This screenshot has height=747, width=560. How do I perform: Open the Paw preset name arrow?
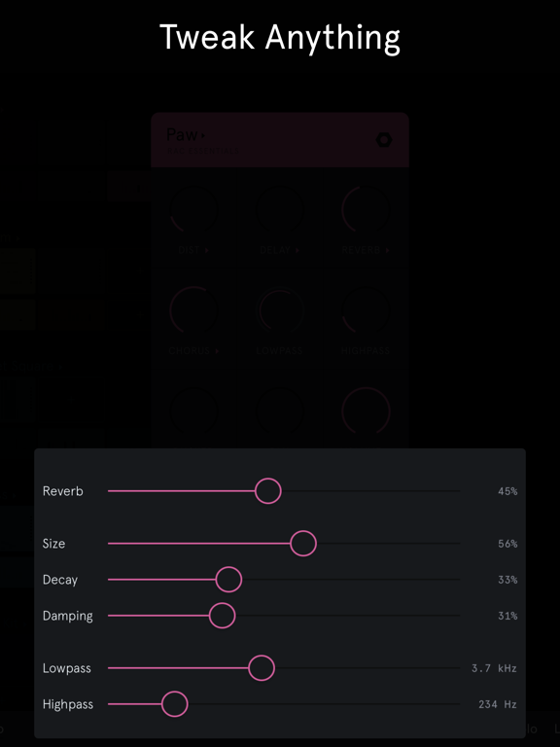(x=203, y=136)
